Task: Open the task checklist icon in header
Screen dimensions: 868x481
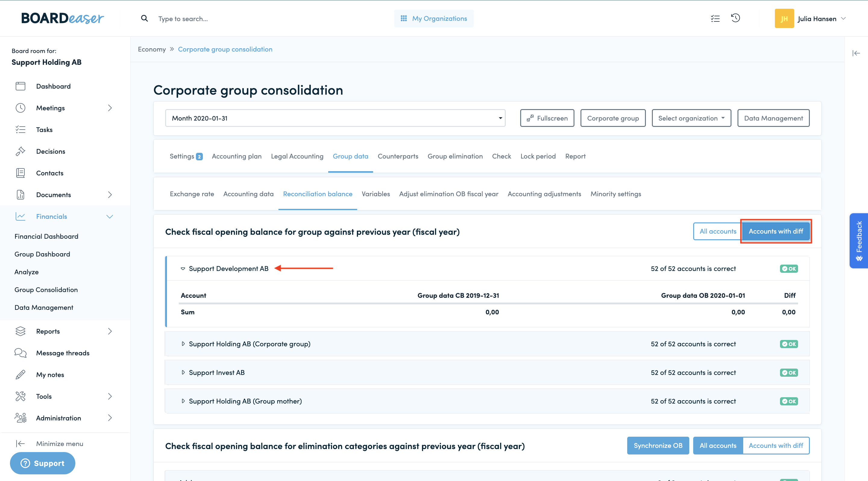Action: (x=715, y=18)
